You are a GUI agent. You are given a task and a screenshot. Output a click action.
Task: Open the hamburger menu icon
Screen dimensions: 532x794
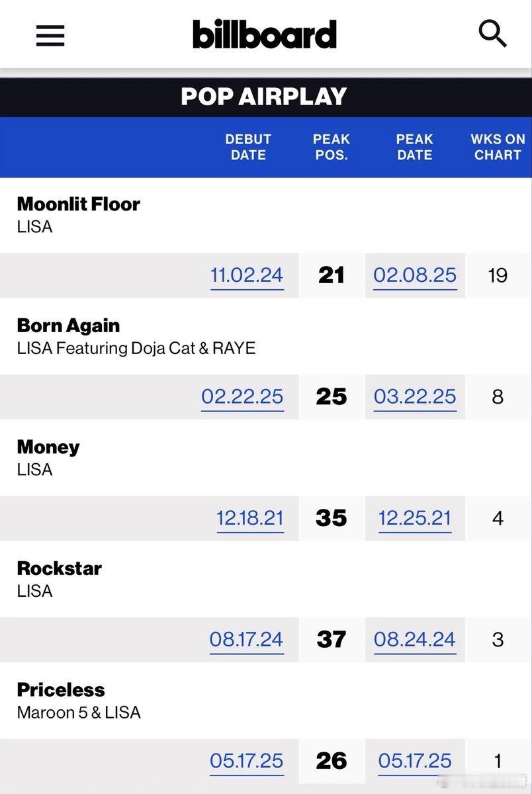[x=50, y=34]
